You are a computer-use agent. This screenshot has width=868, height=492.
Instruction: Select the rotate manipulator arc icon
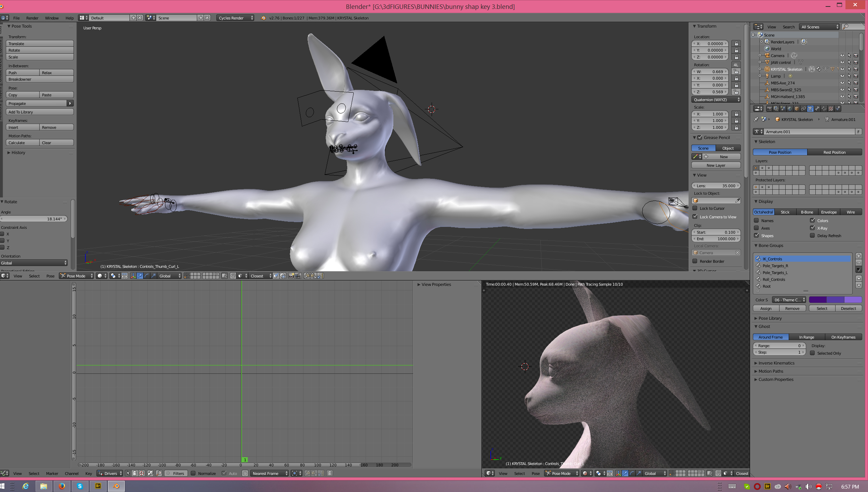(x=147, y=276)
